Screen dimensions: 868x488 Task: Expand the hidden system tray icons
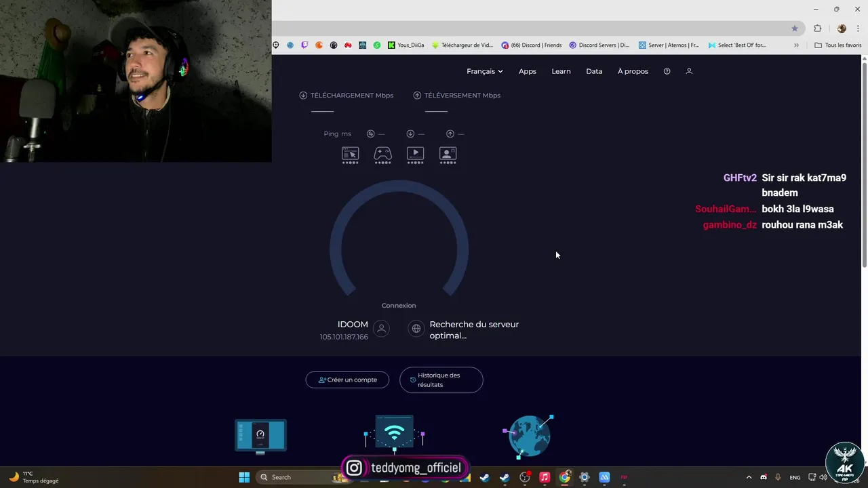click(x=749, y=477)
